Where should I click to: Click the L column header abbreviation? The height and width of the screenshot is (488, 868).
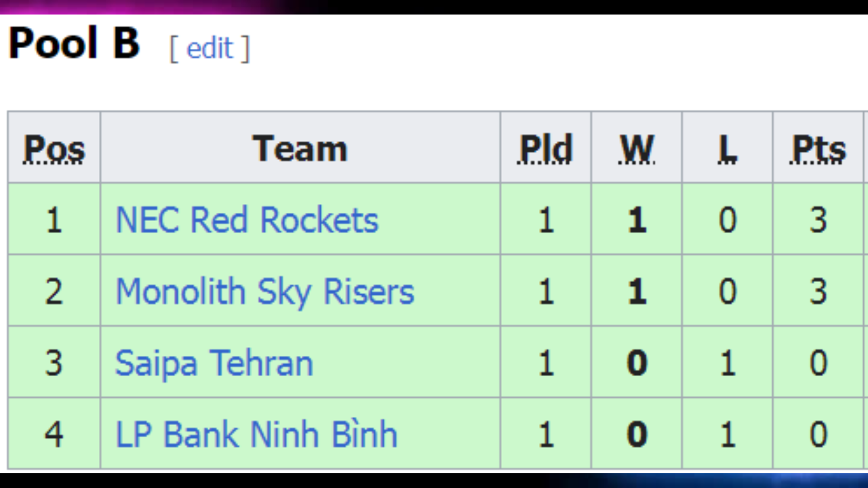coord(728,148)
